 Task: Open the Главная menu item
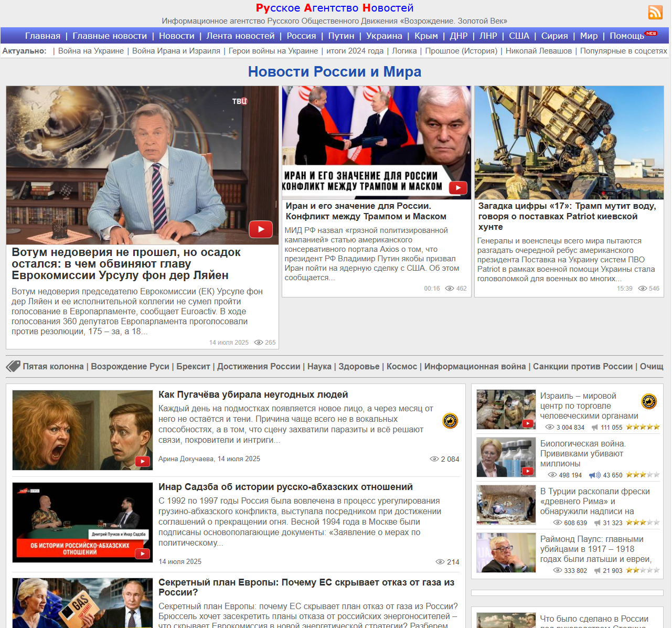click(42, 36)
